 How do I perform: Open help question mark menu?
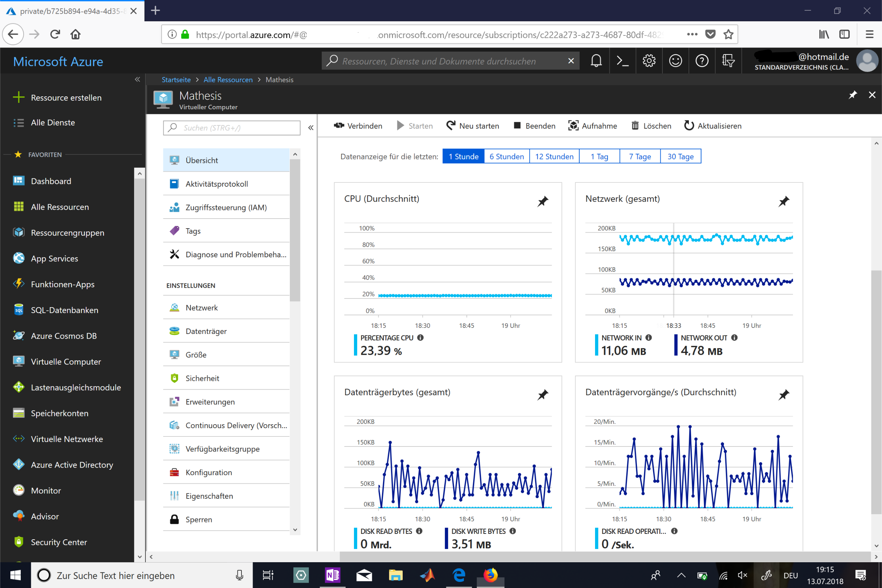click(x=702, y=61)
